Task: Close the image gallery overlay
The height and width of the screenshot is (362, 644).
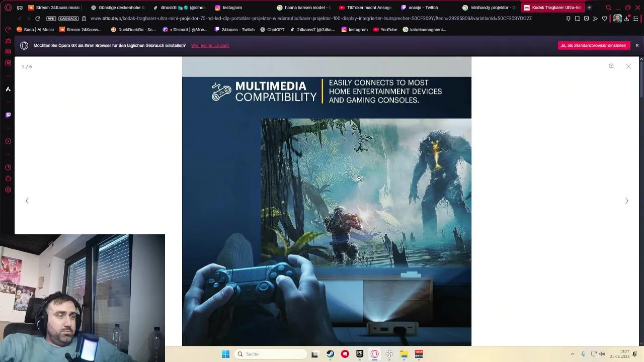Action: tap(628, 66)
